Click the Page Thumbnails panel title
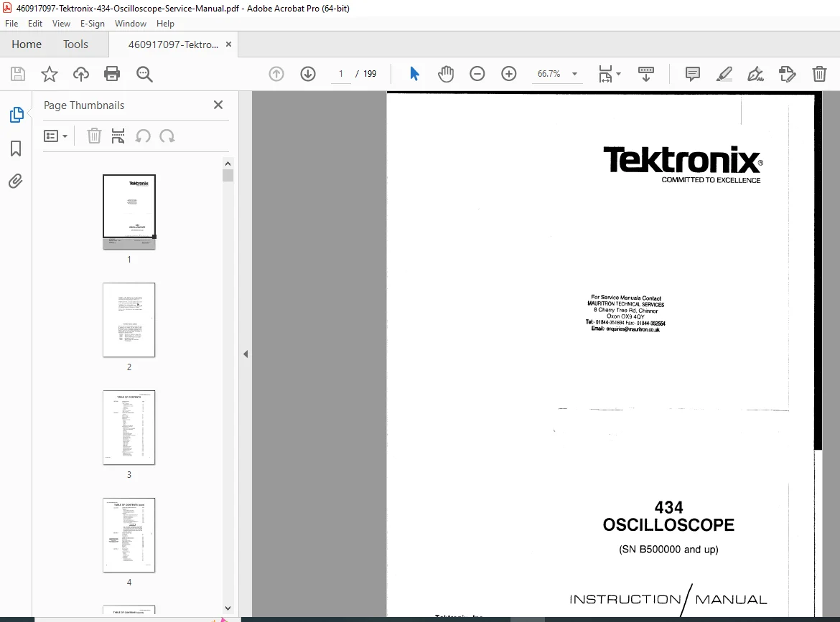Image resolution: width=840 pixels, height=622 pixels. click(84, 105)
